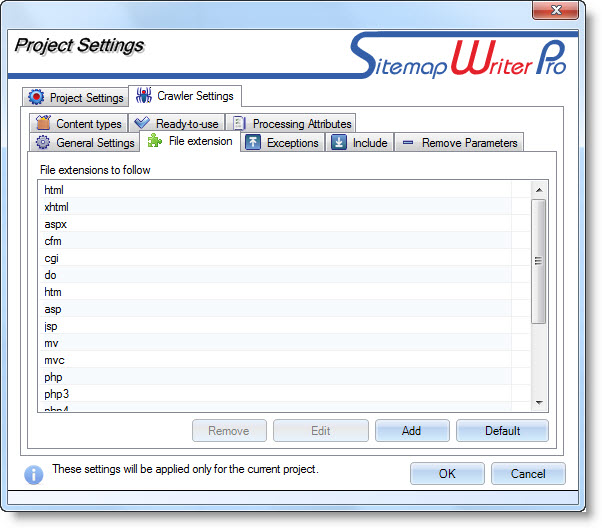
Task: Select the "do" extension row
Action: tap(284, 275)
